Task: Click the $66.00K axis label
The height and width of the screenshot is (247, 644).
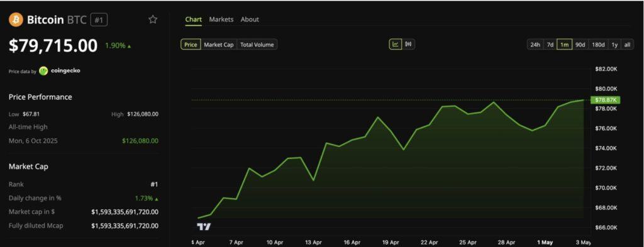Action: [606, 228]
